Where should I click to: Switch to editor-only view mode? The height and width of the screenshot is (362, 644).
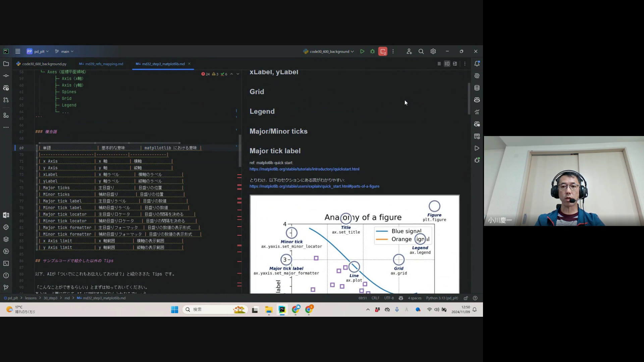(439, 64)
